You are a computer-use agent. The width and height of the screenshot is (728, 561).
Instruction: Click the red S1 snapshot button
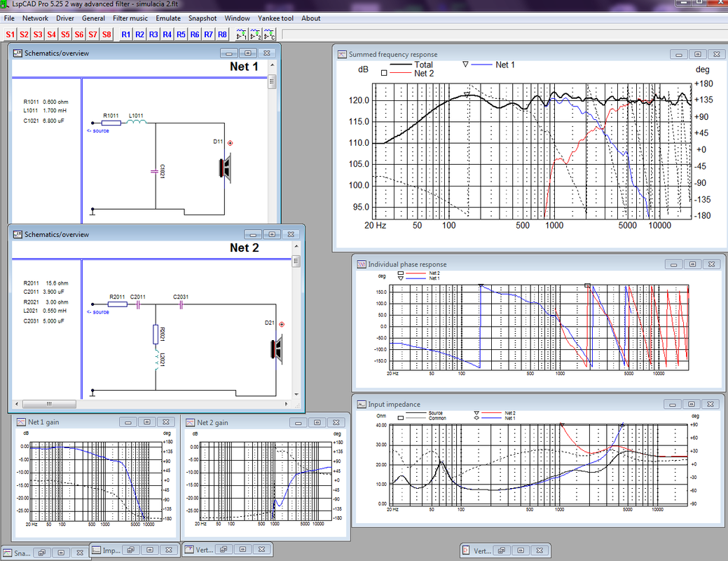[11, 34]
